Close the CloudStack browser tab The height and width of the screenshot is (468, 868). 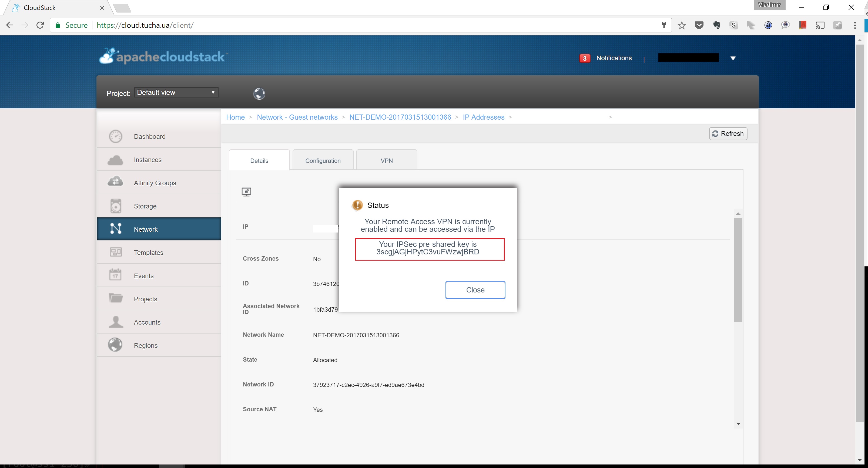click(102, 8)
